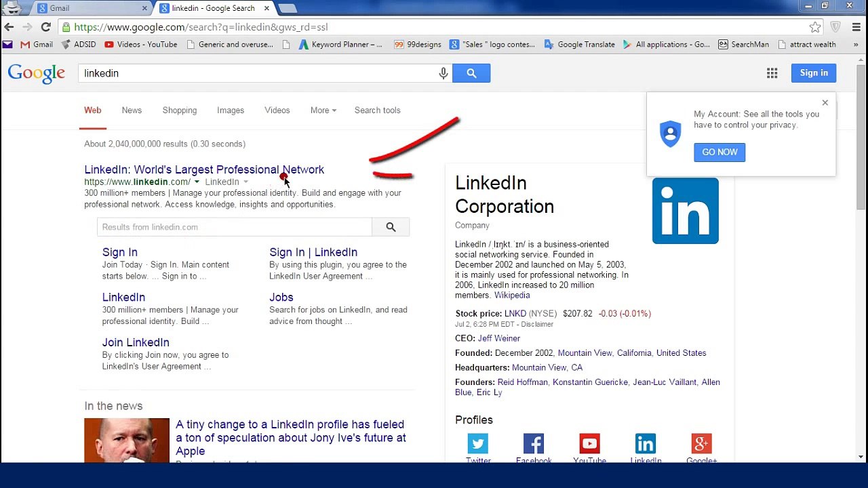The width and height of the screenshot is (868, 488).
Task: Open the Wikipedia link in the description
Action: coord(512,296)
